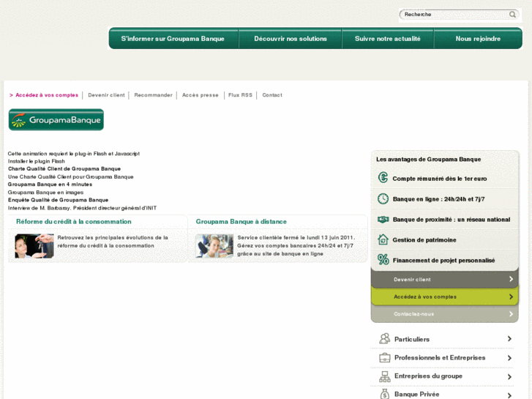Click the clock icon
This screenshot has height=399, width=532.
[383, 198]
